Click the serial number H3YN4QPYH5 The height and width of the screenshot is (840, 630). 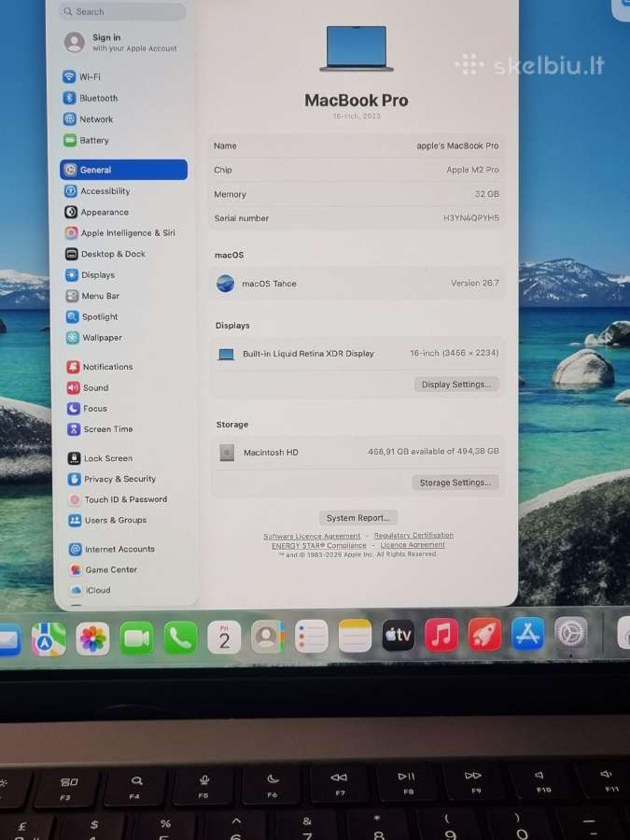pos(471,218)
